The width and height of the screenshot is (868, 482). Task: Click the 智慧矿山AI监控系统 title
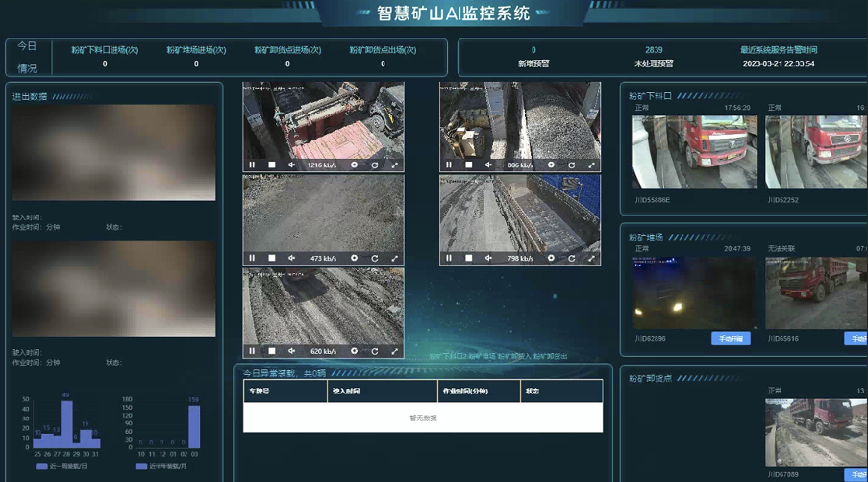[453, 13]
